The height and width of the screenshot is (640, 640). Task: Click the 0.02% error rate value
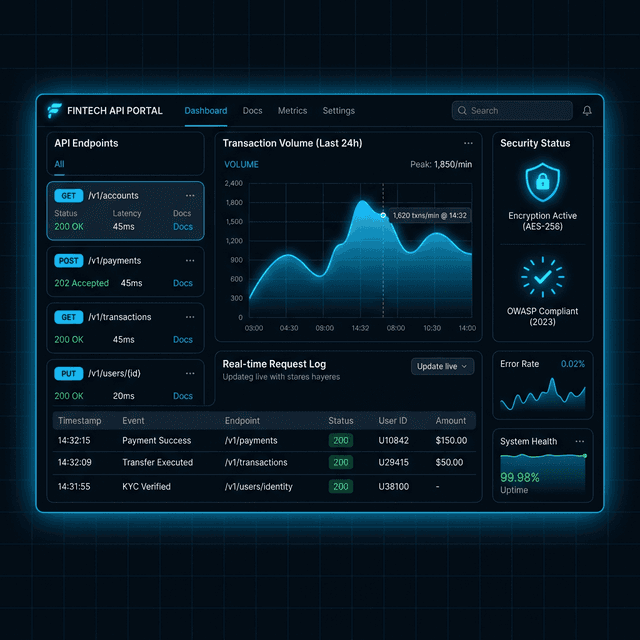click(573, 364)
